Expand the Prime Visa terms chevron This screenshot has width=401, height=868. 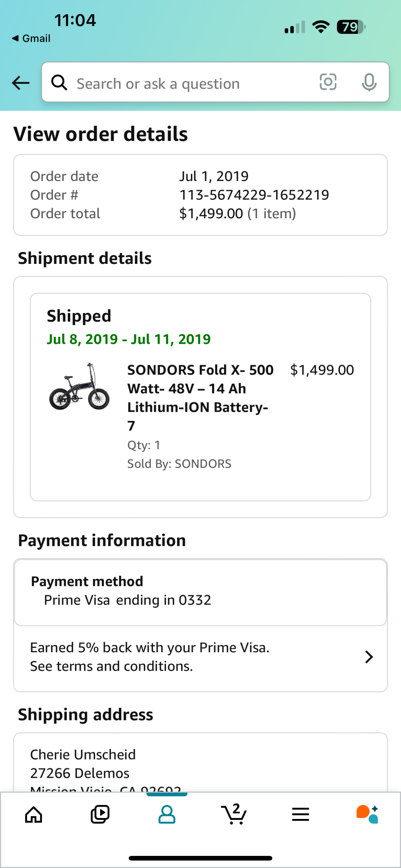pos(369,657)
